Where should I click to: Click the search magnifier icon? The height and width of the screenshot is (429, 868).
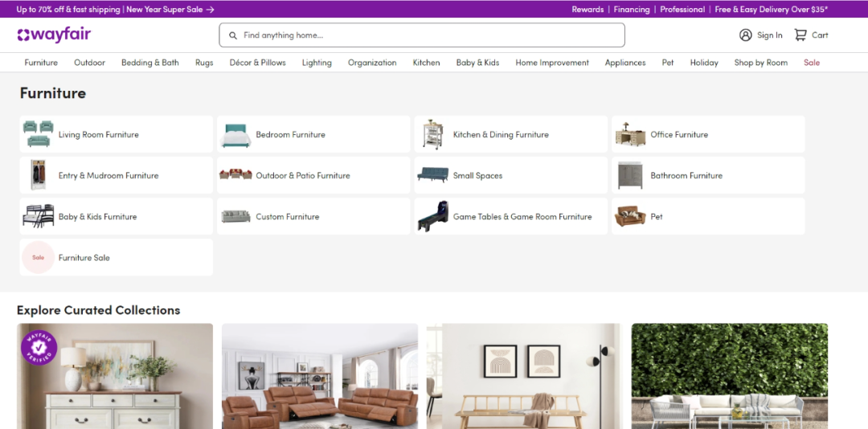pos(233,35)
